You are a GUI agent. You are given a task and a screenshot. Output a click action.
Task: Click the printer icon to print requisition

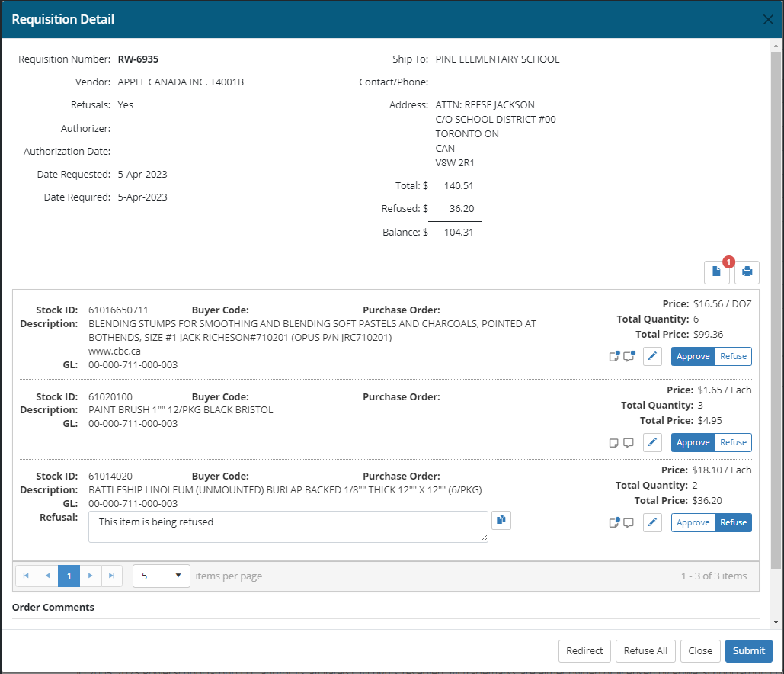747,272
